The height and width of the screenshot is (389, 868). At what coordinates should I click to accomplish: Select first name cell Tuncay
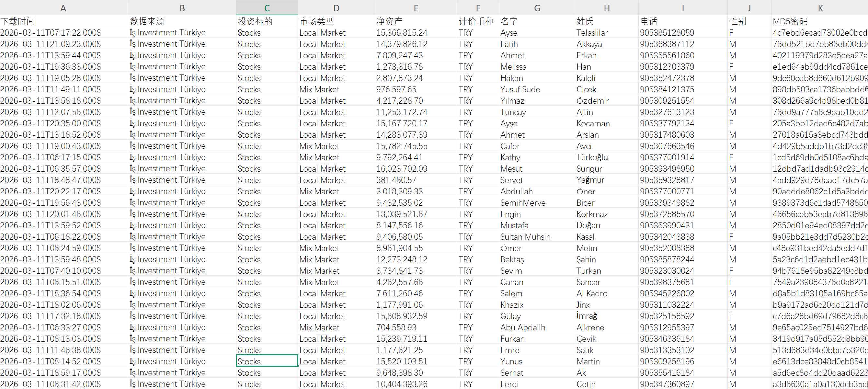pyautogui.click(x=537, y=112)
